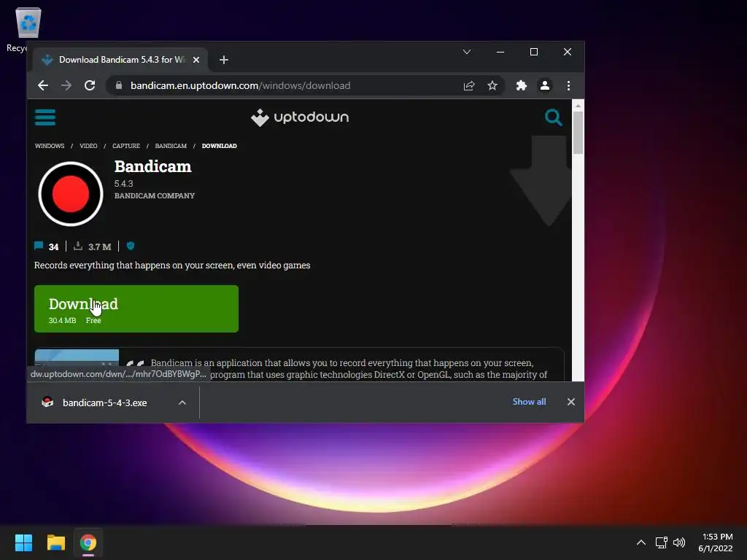The image size is (747, 560).
Task: Open File Explorer from the taskbar
Action: tap(55, 542)
